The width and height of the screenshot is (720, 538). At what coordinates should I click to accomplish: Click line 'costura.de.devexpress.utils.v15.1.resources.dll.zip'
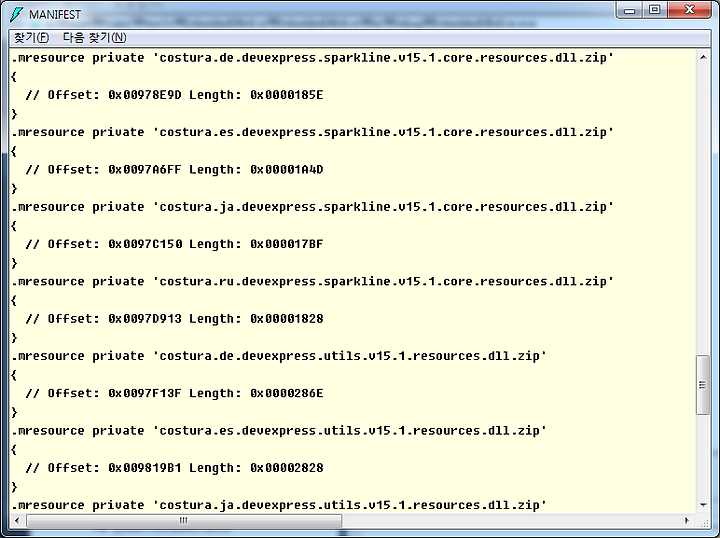point(279,356)
